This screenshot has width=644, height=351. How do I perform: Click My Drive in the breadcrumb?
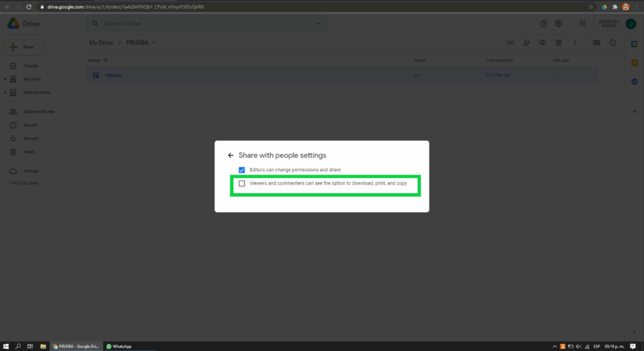click(x=101, y=43)
